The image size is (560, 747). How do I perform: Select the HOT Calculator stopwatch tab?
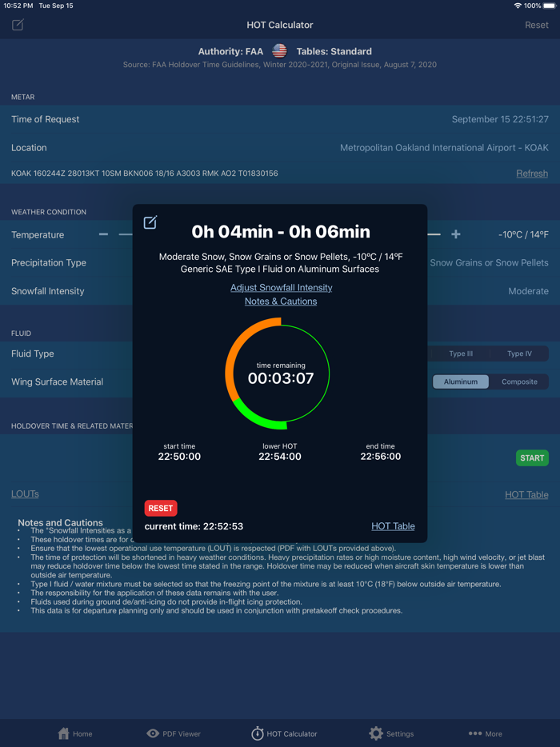pos(284,733)
